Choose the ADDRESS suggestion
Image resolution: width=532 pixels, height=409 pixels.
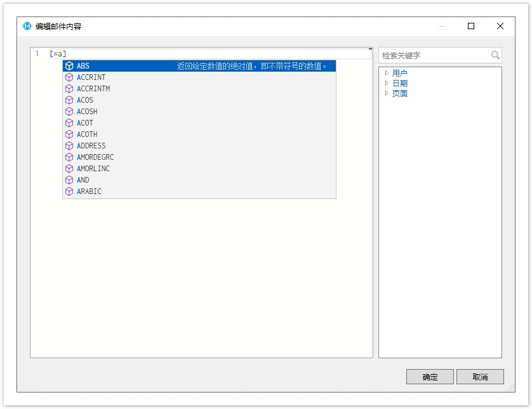pos(199,146)
